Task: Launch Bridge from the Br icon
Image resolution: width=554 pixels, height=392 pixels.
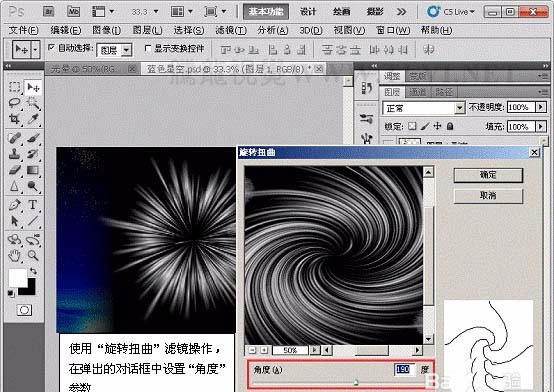Action: tap(48, 12)
